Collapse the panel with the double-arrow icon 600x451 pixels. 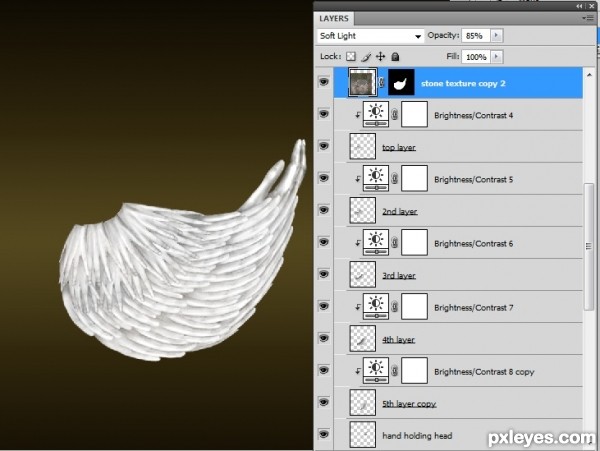(579, 6)
